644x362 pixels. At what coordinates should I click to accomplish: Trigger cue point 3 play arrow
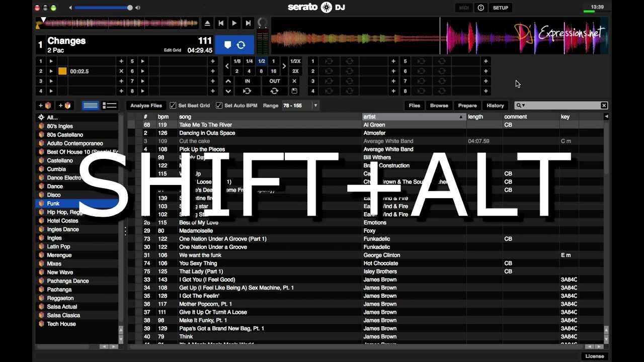[x=51, y=81]
